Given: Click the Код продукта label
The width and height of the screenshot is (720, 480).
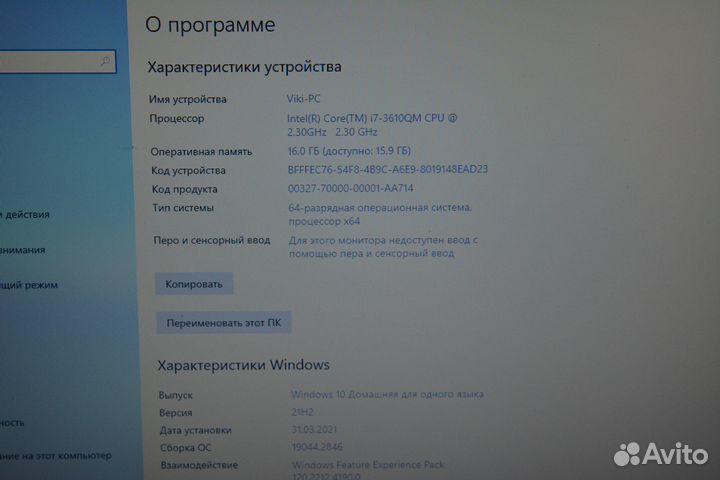Looking at the screenshot, I should click(185, 189).
